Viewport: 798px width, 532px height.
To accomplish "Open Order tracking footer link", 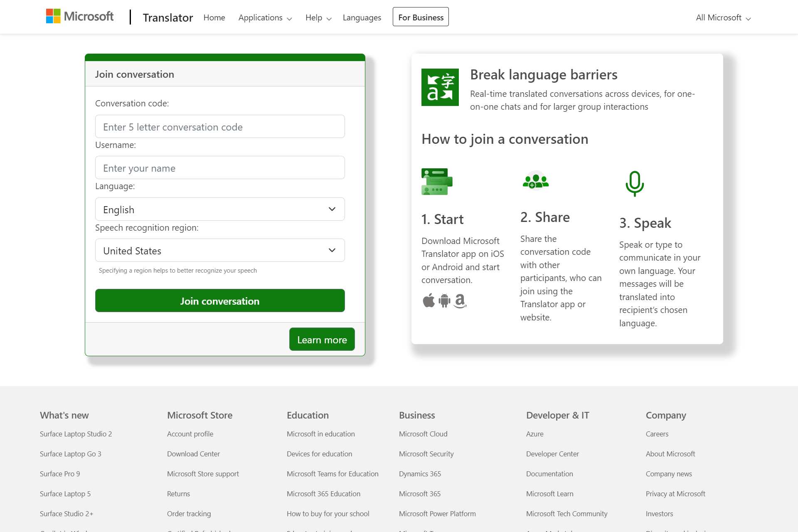I will pos(189,514).
